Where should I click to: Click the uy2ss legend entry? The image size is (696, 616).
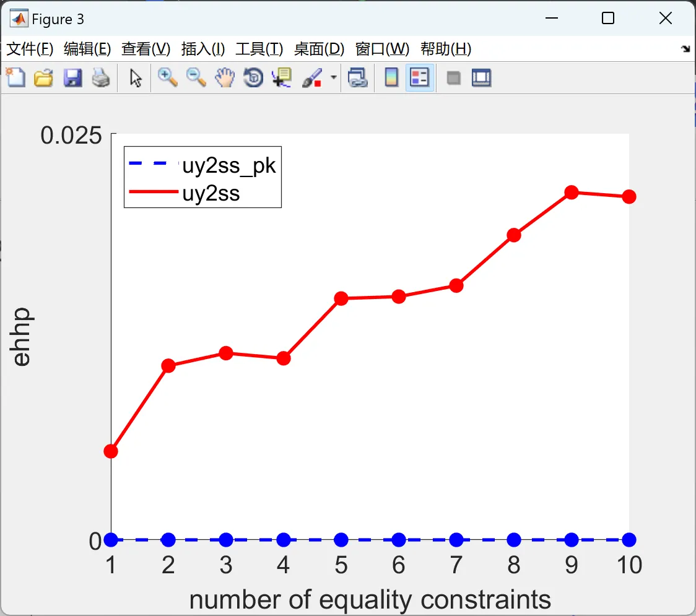pyautogui.click(x=185, y=193)
